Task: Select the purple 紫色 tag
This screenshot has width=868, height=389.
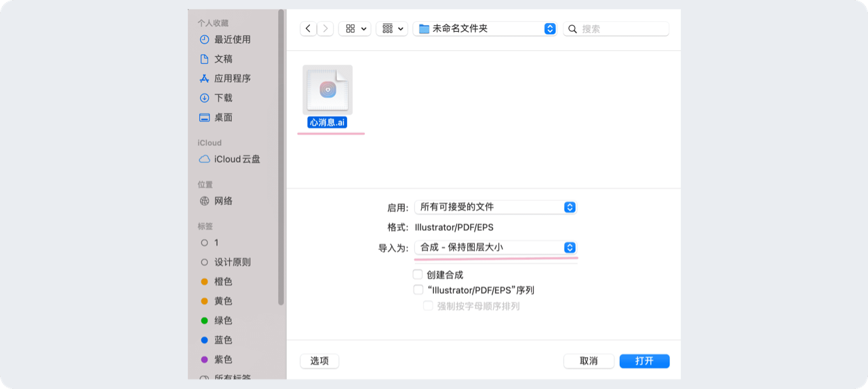Action: tap(223, 360)
